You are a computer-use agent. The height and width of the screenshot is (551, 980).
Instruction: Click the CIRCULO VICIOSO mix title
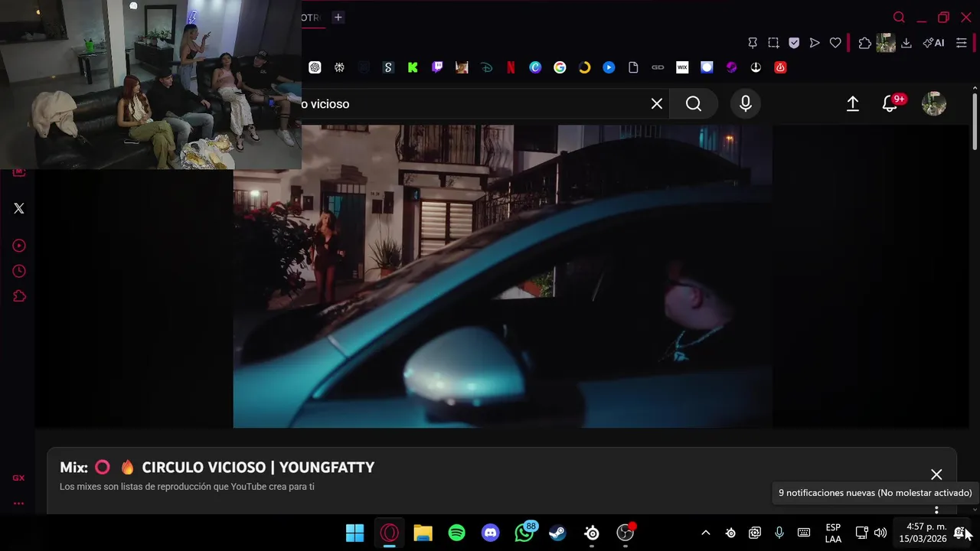pos(258,467)
